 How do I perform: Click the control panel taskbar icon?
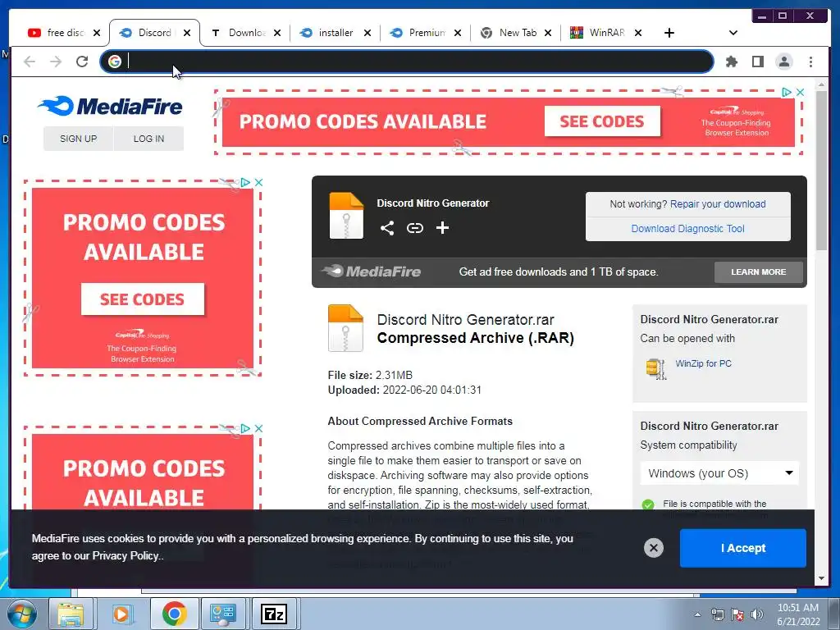(x=223, y=614)
